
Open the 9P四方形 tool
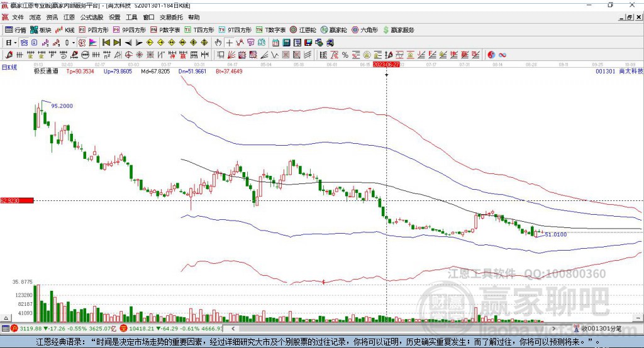click(130, 30)
